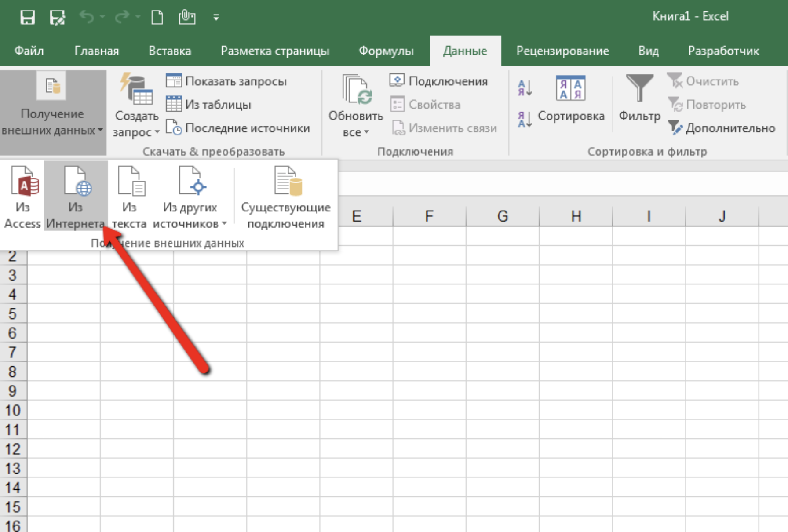
Task: Click Повторить filter button
Action: point(707,104)
